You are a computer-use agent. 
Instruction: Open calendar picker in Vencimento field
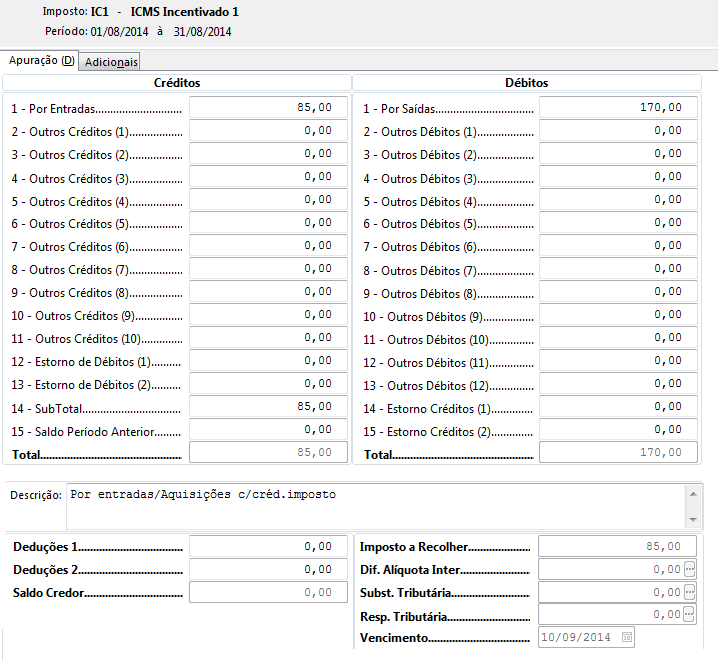pos(627,637)
